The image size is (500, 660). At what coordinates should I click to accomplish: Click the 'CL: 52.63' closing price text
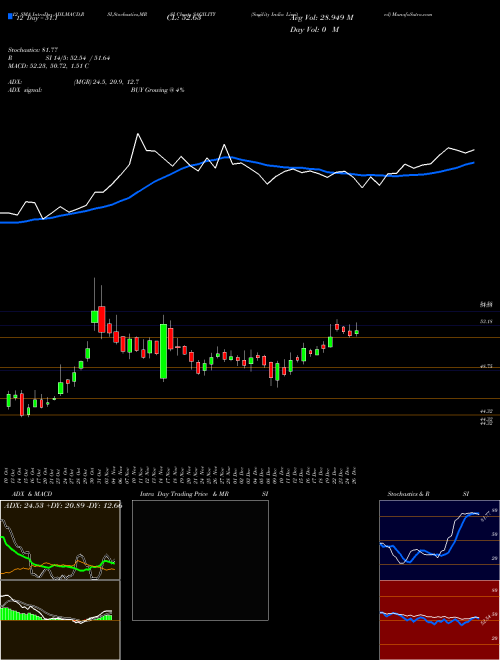[182, 17]
